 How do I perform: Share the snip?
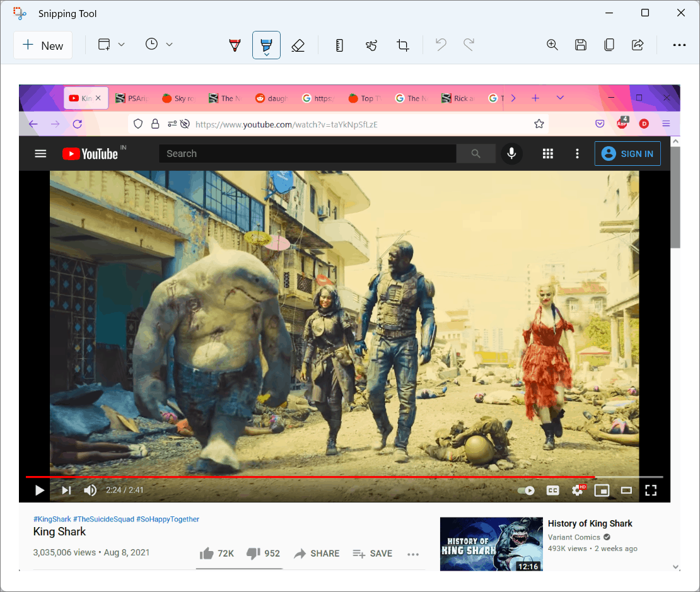click(638, 45)
